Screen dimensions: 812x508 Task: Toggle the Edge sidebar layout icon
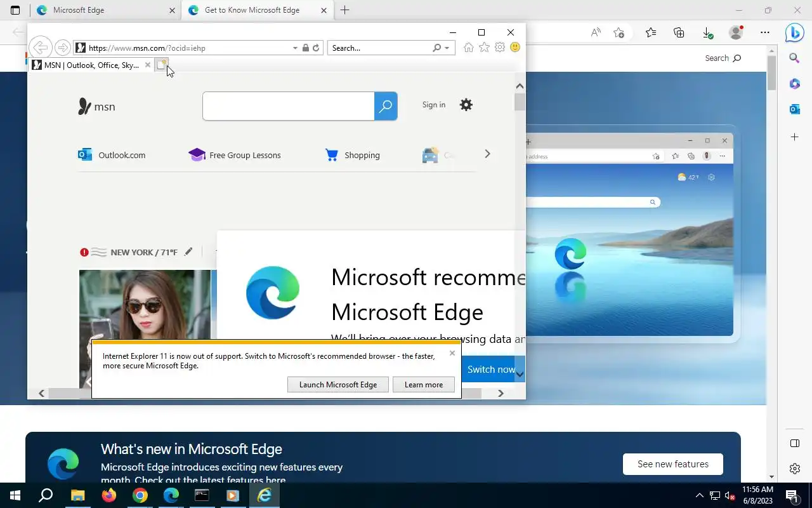794,443
